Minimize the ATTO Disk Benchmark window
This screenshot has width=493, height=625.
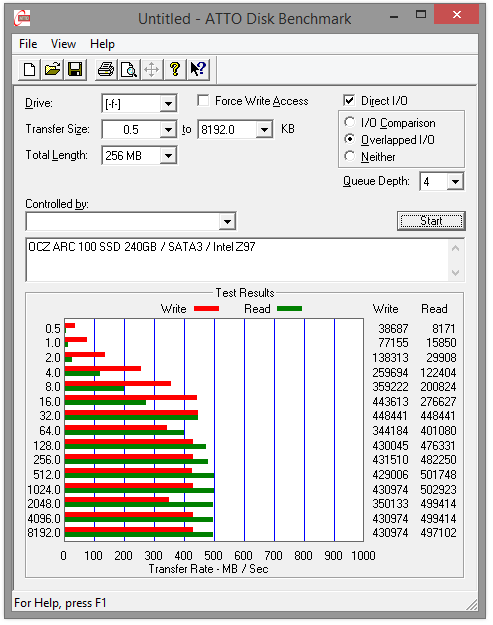click(394, 17)
